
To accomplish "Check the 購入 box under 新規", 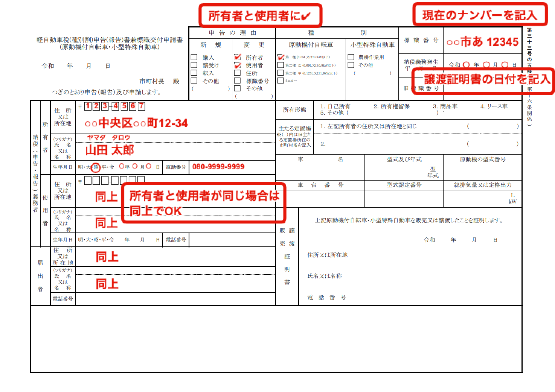I will point(194,57).
